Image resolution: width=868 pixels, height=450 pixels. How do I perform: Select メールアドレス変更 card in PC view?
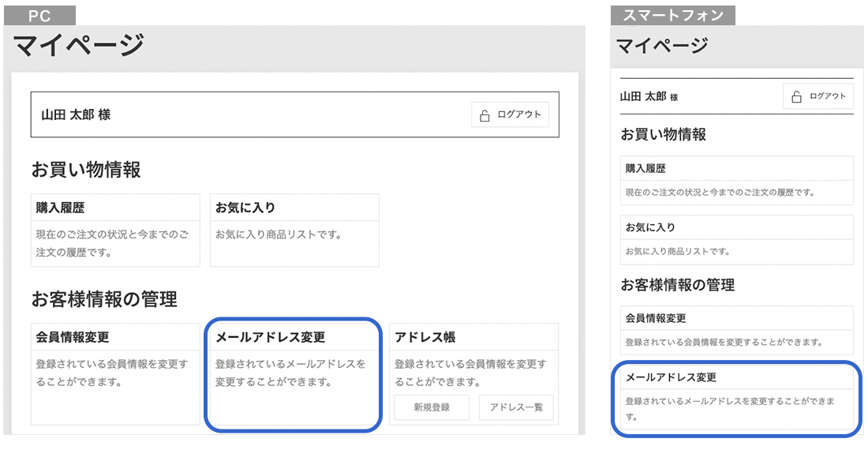[294, 374]
